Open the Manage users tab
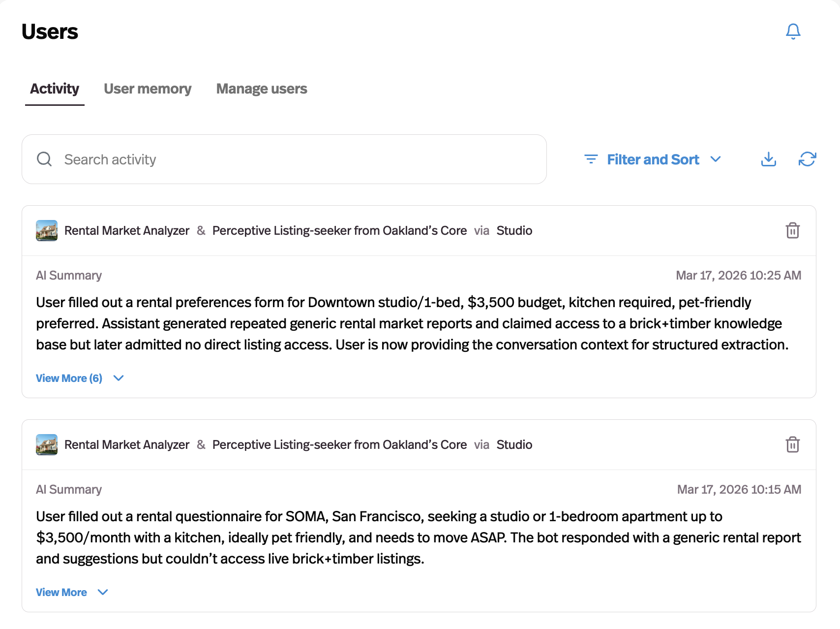 [x=261, y=89]
